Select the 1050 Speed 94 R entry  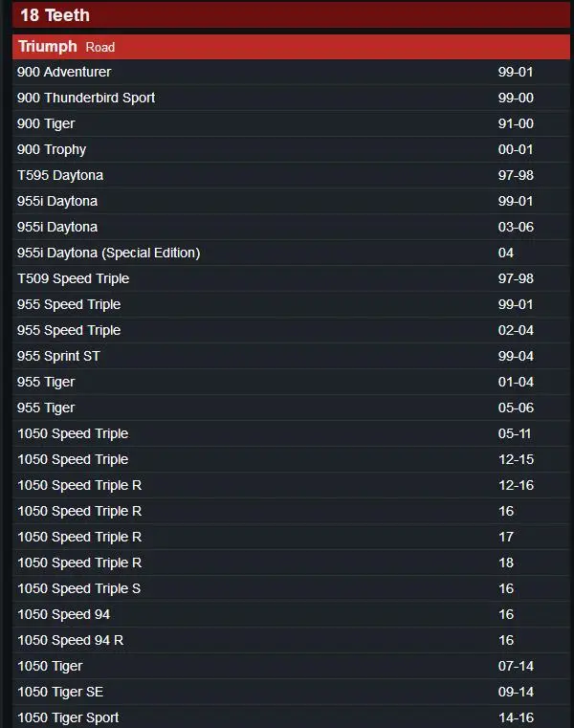[70, 640]
